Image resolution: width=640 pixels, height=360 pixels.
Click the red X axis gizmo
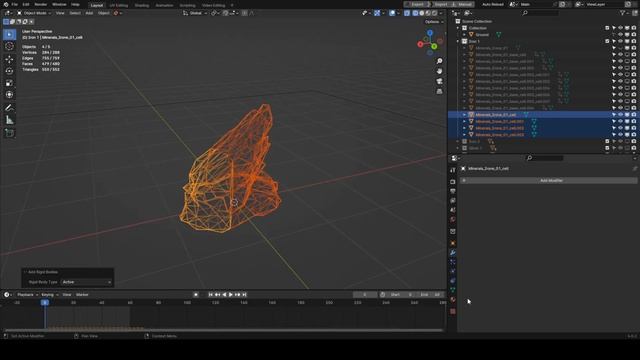point(420,44)
